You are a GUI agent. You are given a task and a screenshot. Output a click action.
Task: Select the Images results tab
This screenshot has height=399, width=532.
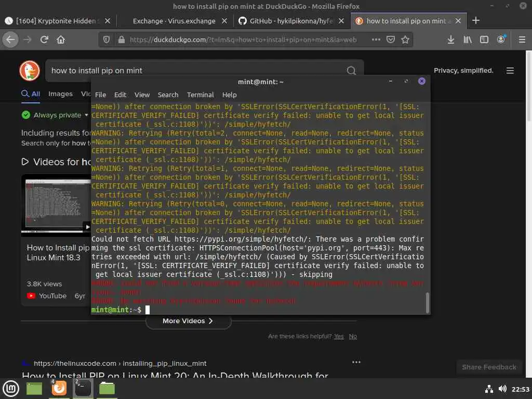pos(60,94)
